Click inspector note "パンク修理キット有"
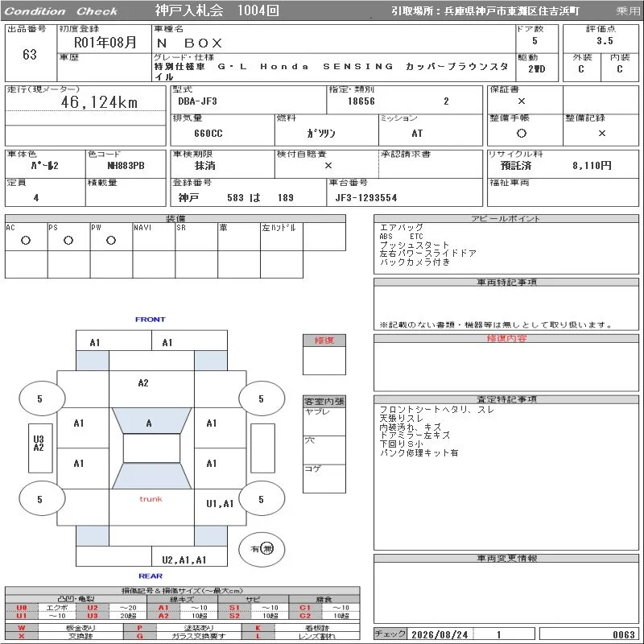 click(419, 452)
